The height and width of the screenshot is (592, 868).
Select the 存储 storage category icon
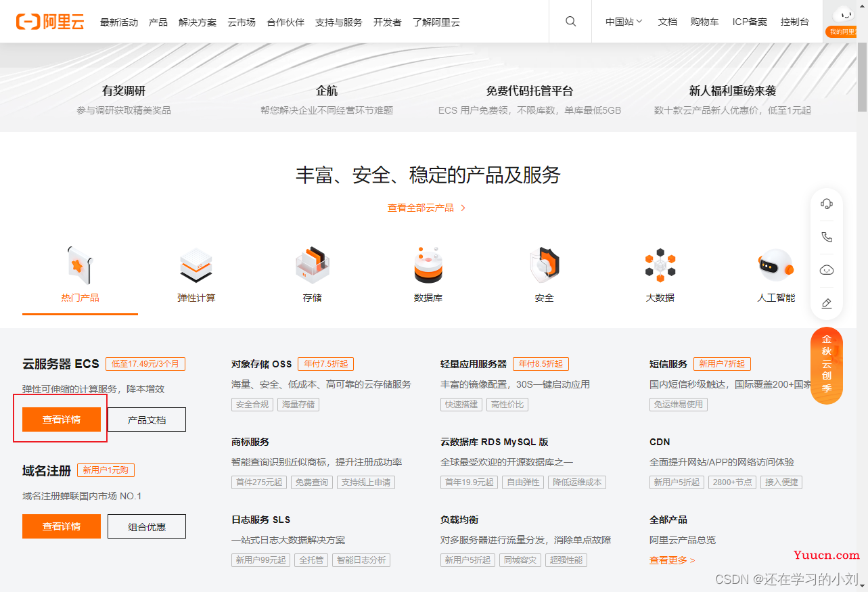point(312,265)
